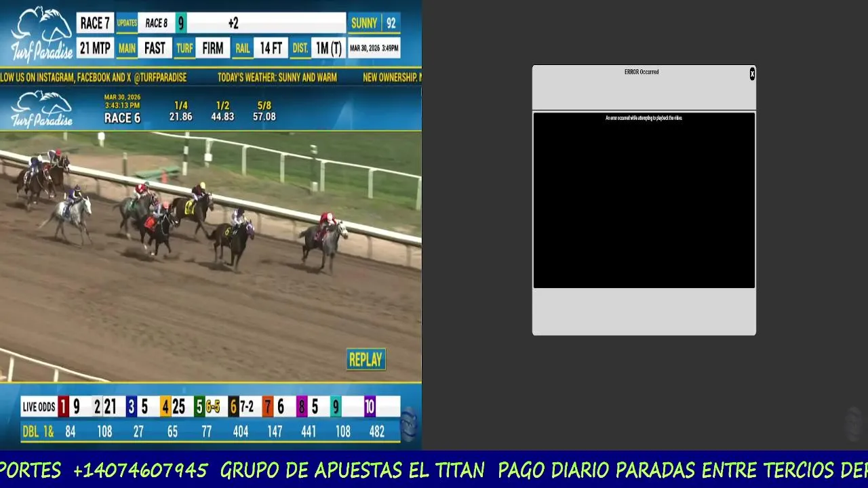
Task: Click the @TURFPARADISE social ticker text
Action: pyautogui.click(x=160, y=78)
